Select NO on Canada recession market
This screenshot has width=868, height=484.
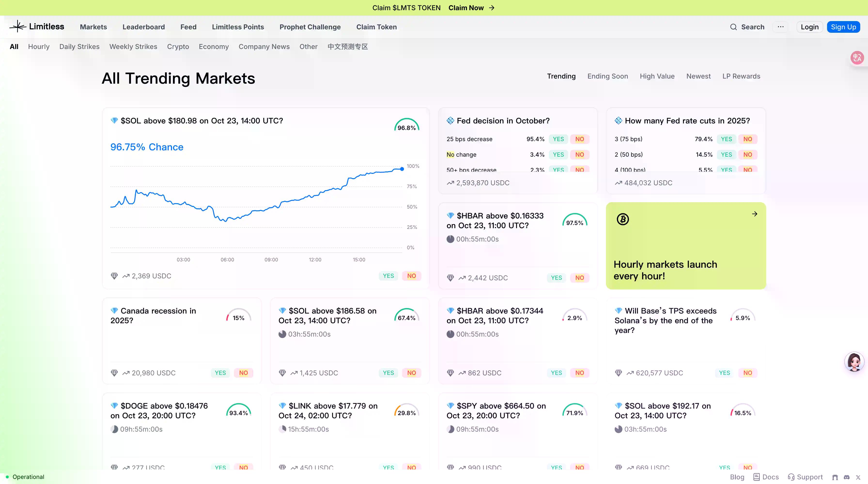[243, 373]
